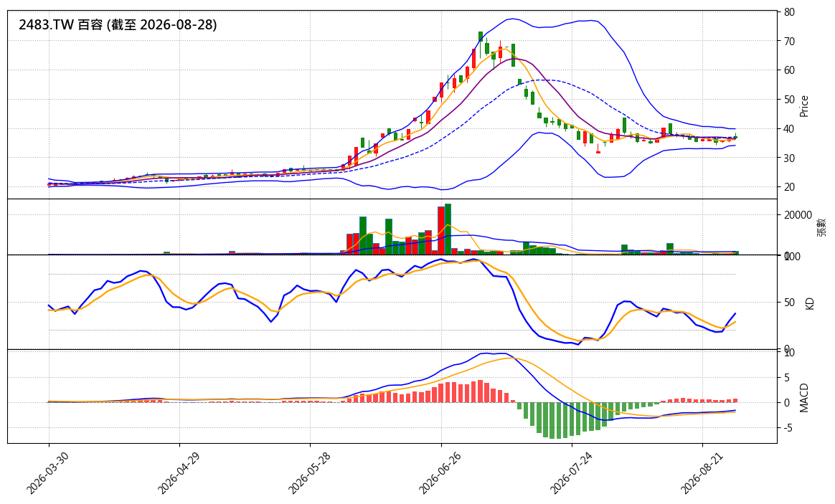Click the 張數 volume axis label
This screenshot has height=504, width=835.
pos(821,227)
